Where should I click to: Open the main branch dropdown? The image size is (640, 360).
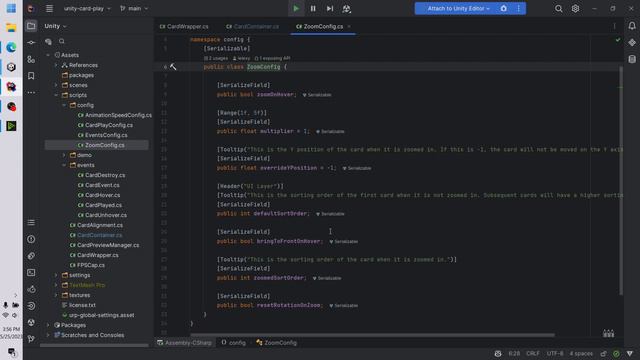point(134,8)
